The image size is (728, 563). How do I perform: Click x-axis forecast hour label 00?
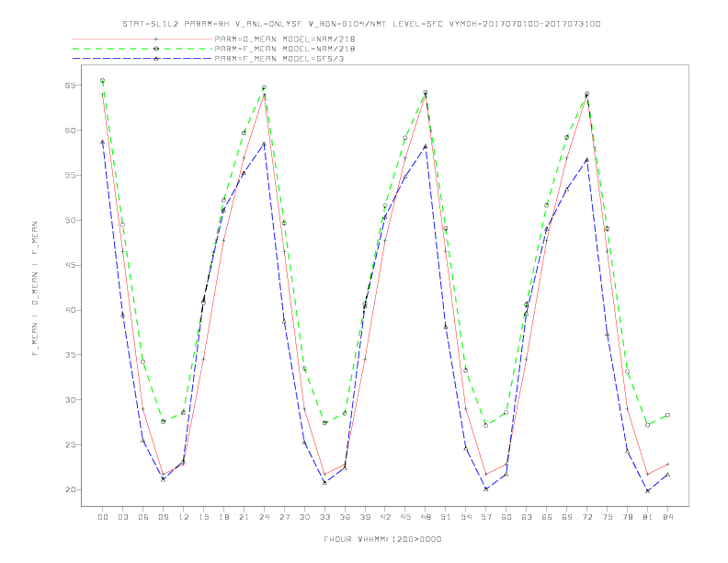tap(103, 517)
